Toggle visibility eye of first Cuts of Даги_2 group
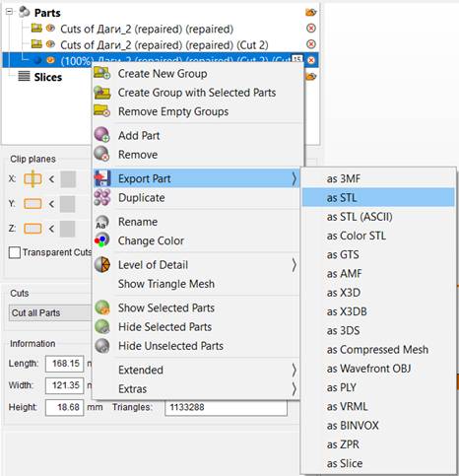The width and height of the screenshot is (459, 476). (x=50, y=28)
